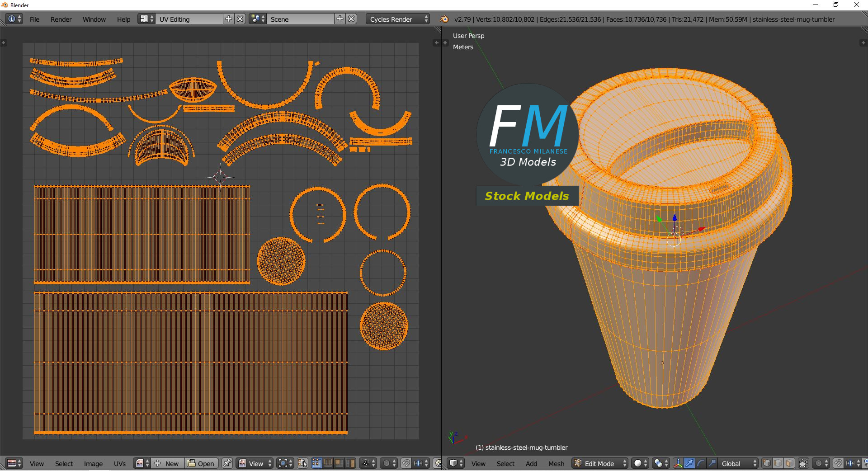Image resolution: width=868 pixels, height=471 pixels.
Task: Click the Open image button
Action: [x=201, y=463]
